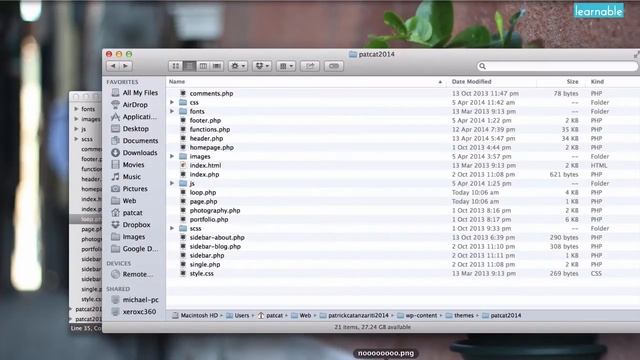Sort by the Date Modified column header
Image resolution: width=640 pixels, height=360 pixels.
tap(492, 82)
